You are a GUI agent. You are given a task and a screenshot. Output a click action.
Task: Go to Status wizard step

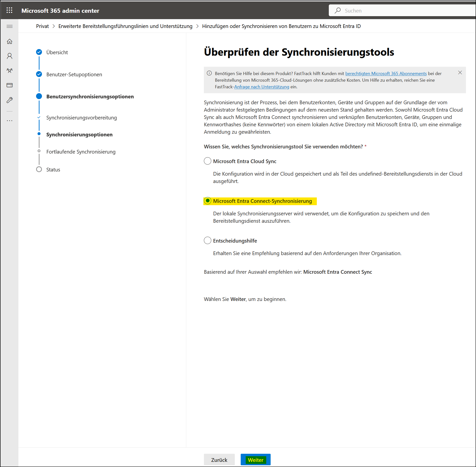coord(53,169)
